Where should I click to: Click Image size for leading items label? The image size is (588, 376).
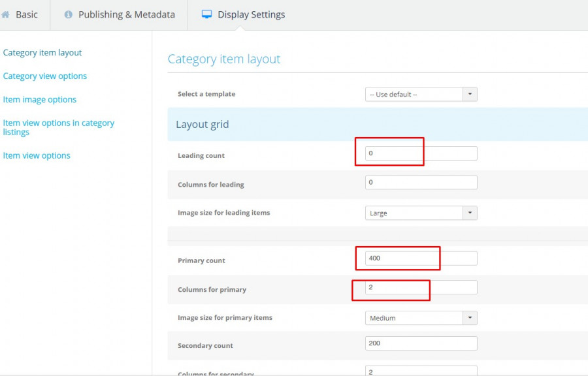coord(224,213)
